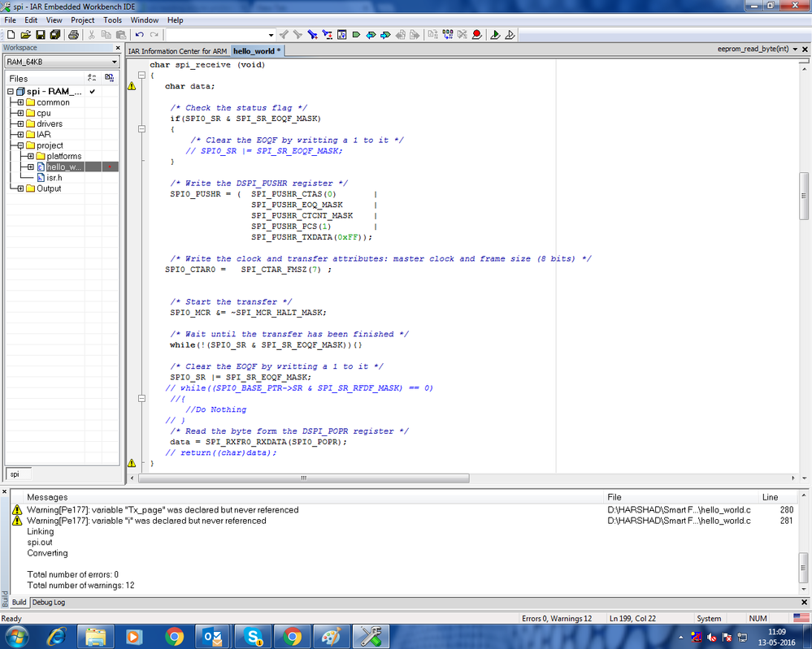Viewport: 812px width, 649px height.
Task: Create a new document with New icon
Action: click(x=11, y=35)
